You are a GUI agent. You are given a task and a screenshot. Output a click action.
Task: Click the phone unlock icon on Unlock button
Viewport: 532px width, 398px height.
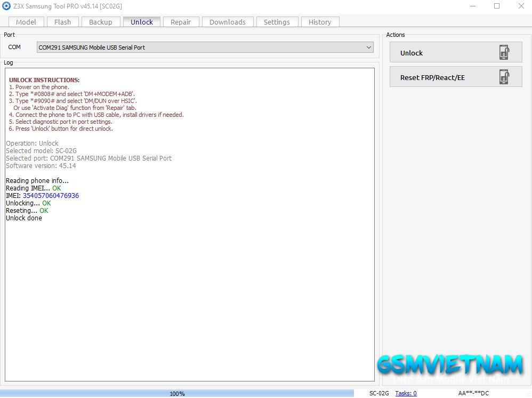(x=504, y=52)
